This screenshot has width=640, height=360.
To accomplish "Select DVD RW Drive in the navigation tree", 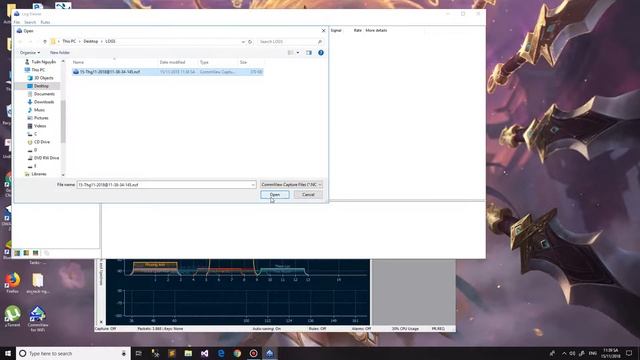I will pos(43,158).
